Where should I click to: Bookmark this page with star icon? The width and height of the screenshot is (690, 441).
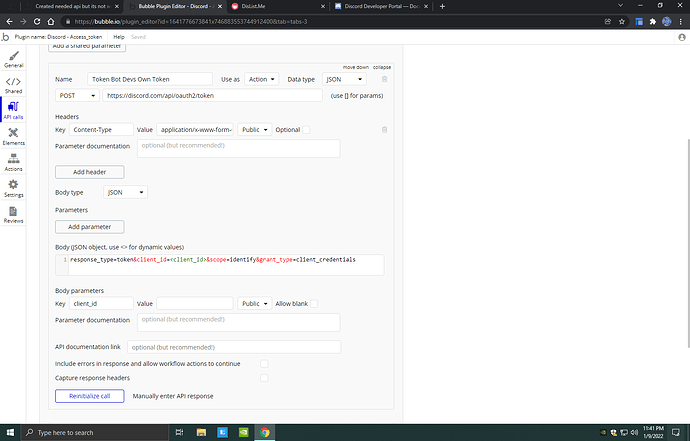(x=621, y=22)
